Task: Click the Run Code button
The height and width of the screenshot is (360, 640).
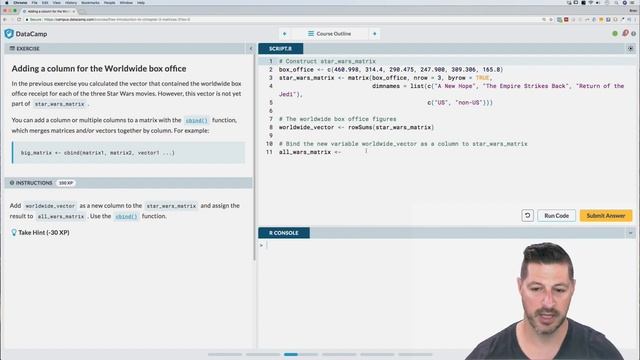Action: (x=556, y=216)
